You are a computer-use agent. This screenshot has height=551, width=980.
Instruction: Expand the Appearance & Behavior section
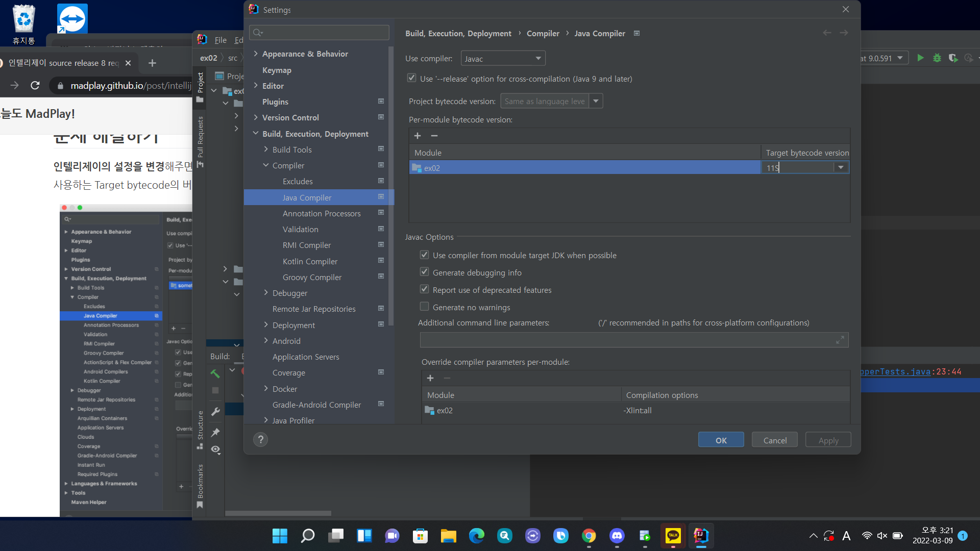point(256,54)
